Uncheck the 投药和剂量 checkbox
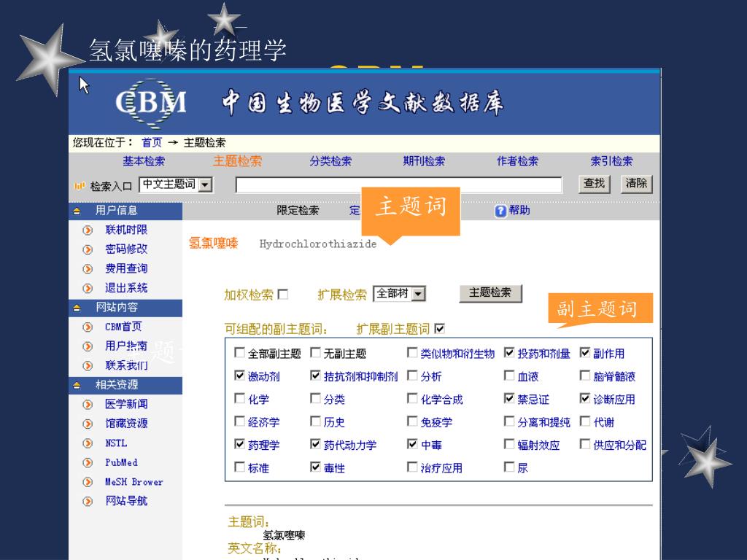 click(509, 352)
